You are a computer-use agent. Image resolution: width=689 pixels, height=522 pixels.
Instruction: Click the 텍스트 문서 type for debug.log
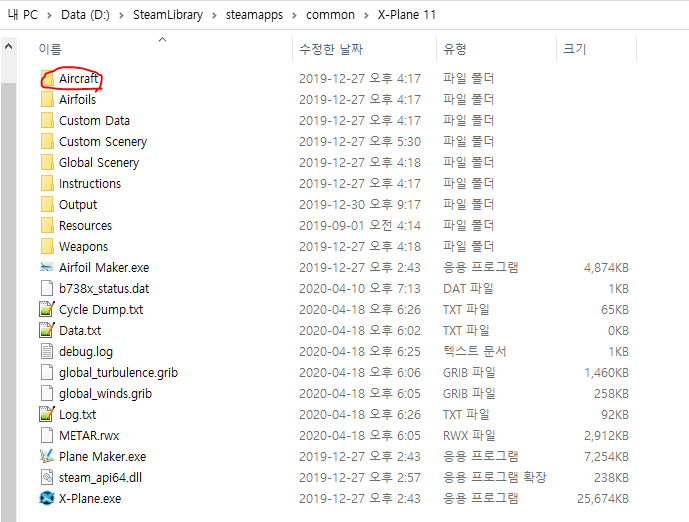[475, 352]
